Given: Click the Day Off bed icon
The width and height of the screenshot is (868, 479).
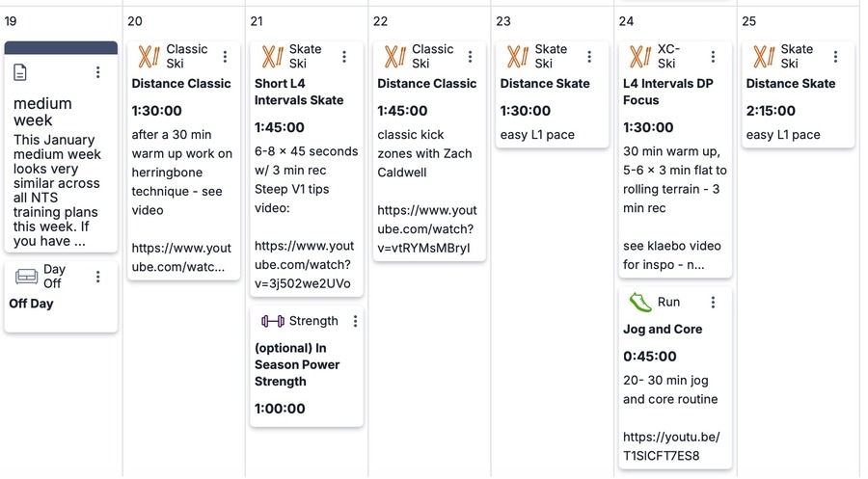Looking at the screenshot, I should tap(26, 277).
